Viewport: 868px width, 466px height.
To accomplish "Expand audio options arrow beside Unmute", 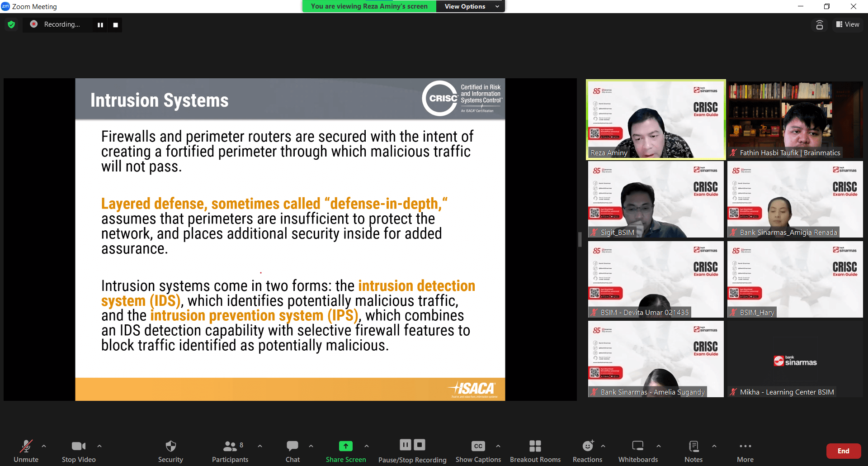I will (x=44, y=446).
